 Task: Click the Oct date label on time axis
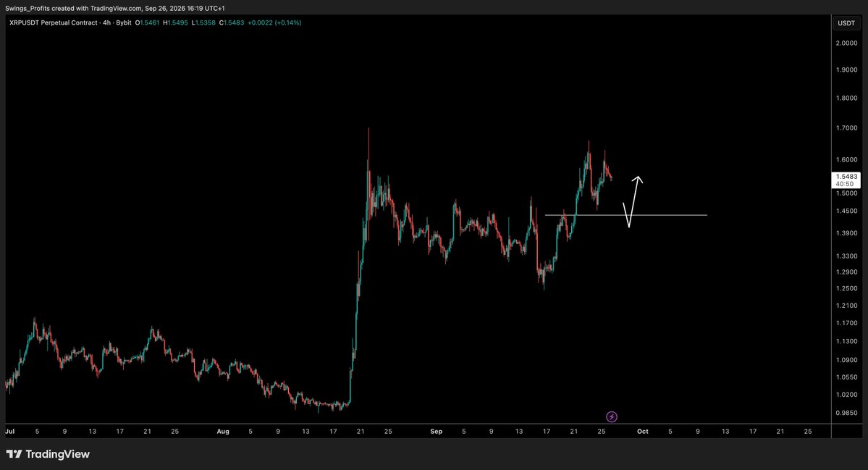[x=643, y=431]
